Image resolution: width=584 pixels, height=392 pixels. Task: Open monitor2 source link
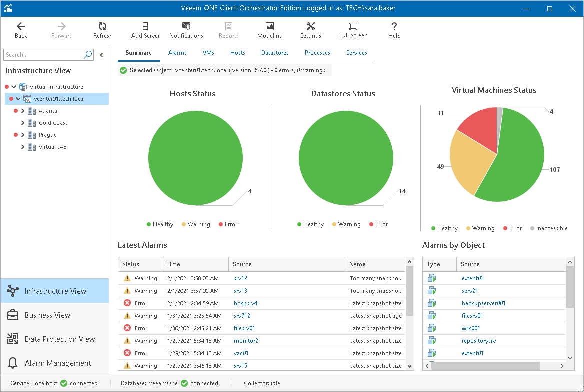(x=246, y=340)
